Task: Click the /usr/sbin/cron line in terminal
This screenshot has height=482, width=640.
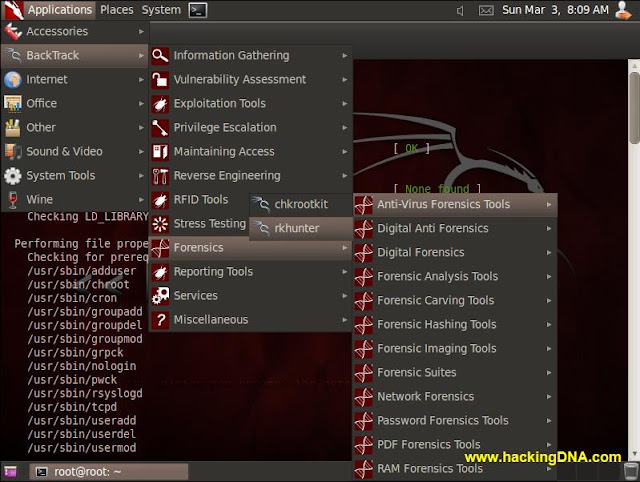Action: coord(72,298)
